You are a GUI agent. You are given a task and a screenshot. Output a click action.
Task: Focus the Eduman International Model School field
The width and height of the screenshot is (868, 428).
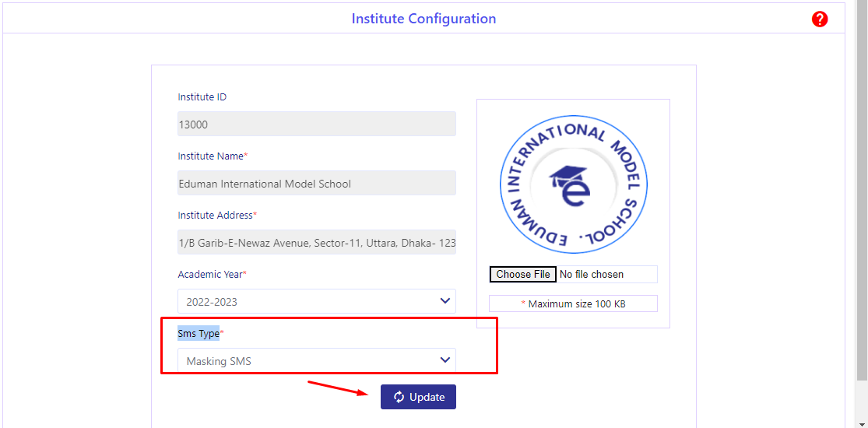(317, 183)
